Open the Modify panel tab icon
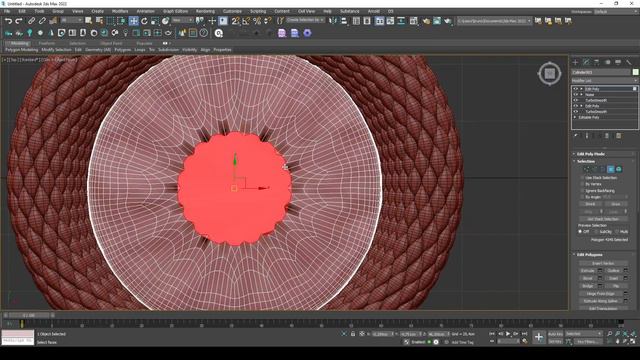640x360 pixels. click(x=586, y=62)
